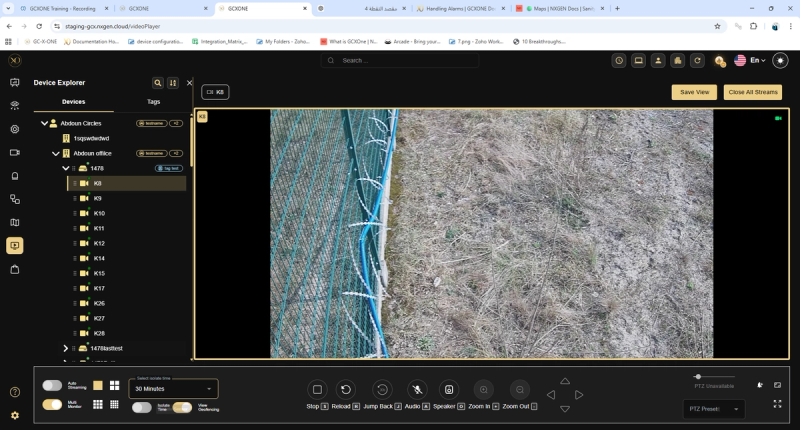This screenshot has width=800, height=430.
Task: Click the fullscreen expand icon
Action: point(777,404)
